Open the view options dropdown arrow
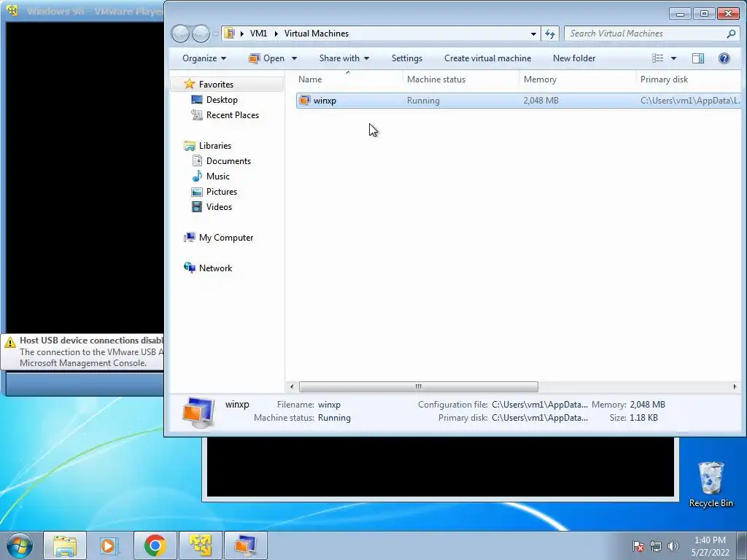This screenshot has width=747, height=560. pos(673,58)
